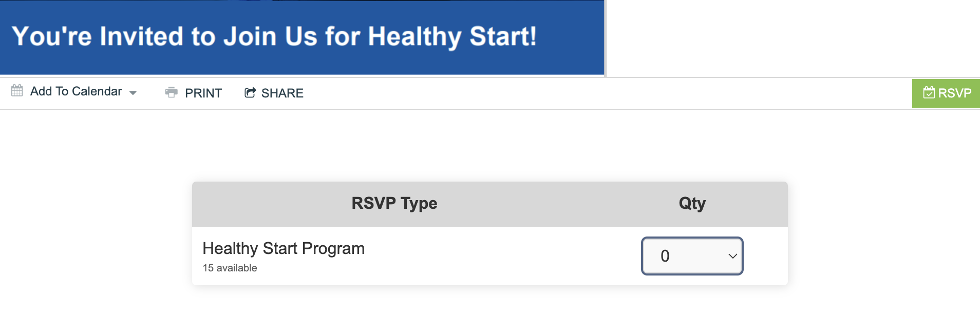Click the '15 available' text

pyautogui.click(x=230, y=268)
